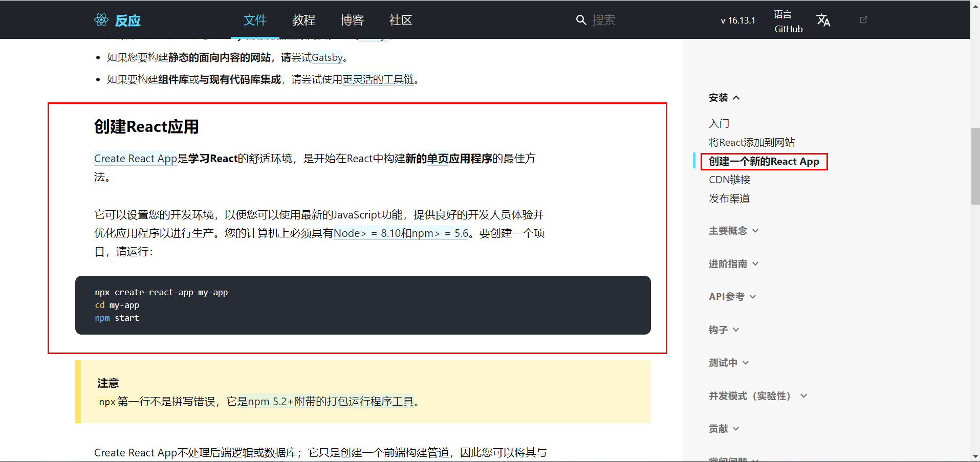Click the external link icon in header
This screenshot has height=462, width=980.
coord(863,20)
